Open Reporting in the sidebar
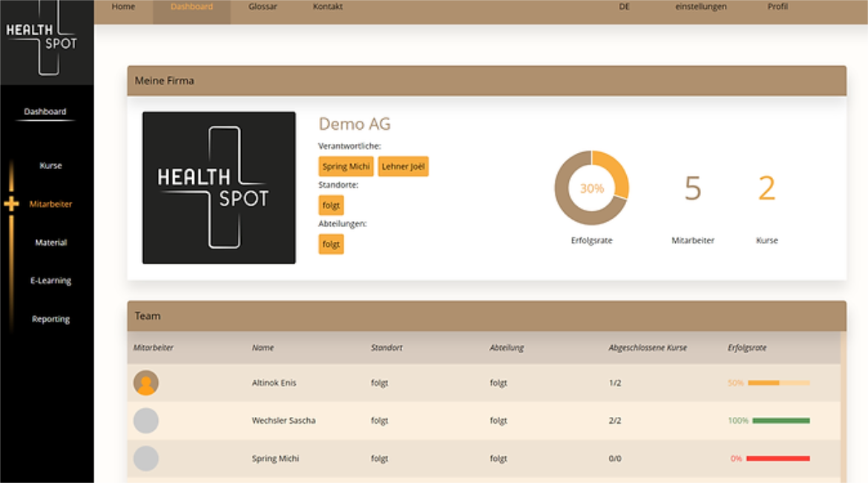Image resolution: width=868 pixels, height=483 pixels. pyautogui.click(x=50, y=319)
